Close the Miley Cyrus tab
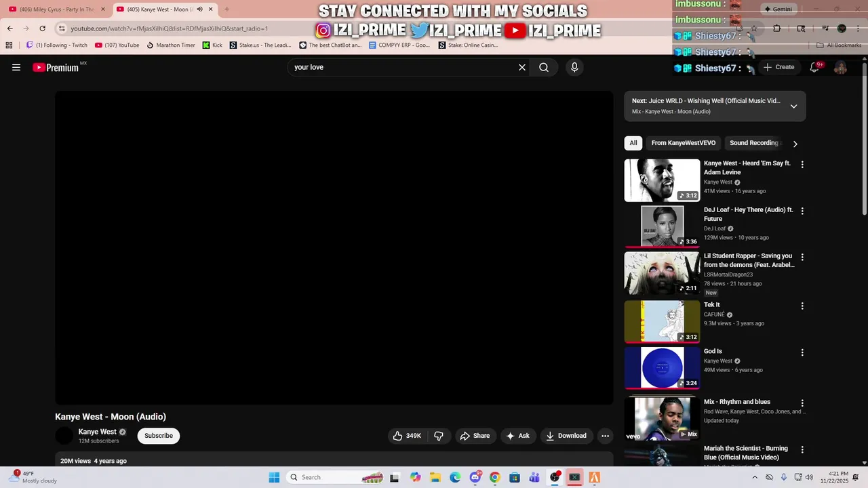The height and width of the screenshot is (488, 868). (x=103, y=9)
